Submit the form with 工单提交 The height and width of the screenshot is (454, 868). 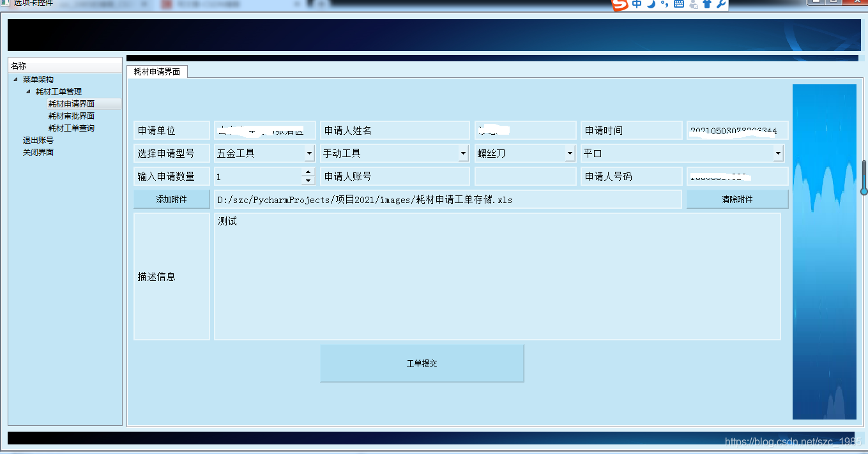point(422,363)
